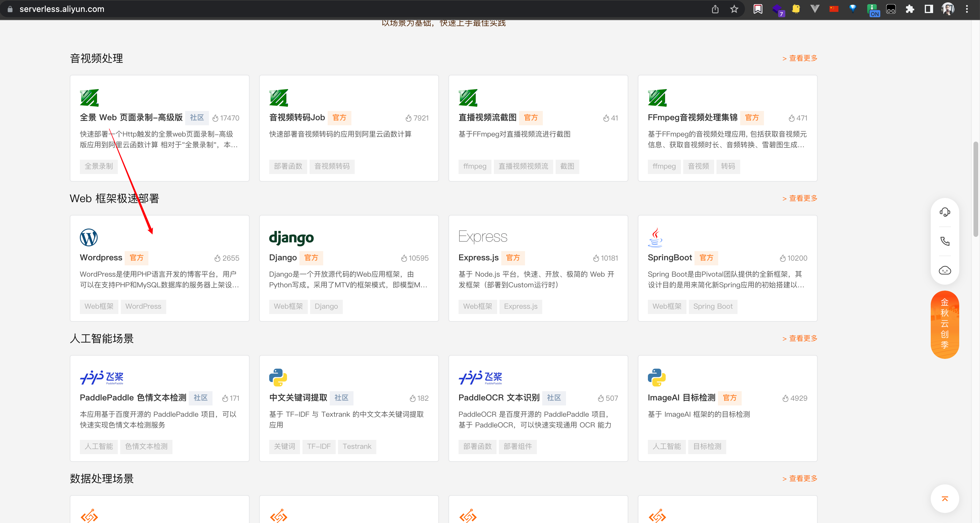Open 音视频转码Job card title
This screenshot has height=523, width=980.
tap(297, 118)
